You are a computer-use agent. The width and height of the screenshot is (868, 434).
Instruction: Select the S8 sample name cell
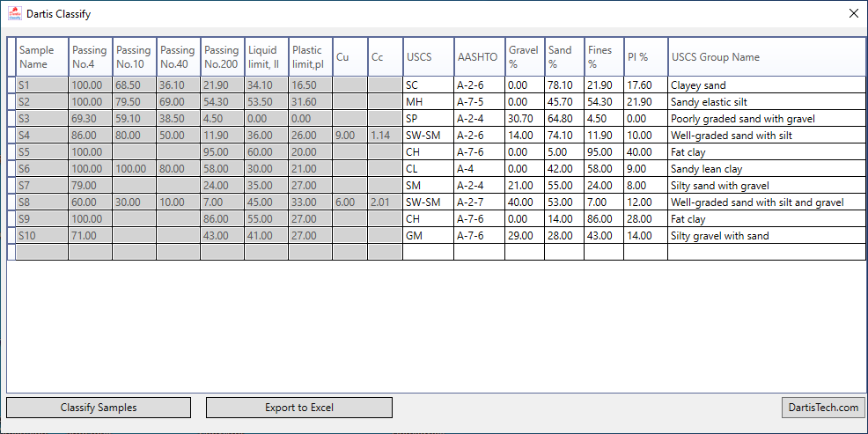tap(42, 202)
